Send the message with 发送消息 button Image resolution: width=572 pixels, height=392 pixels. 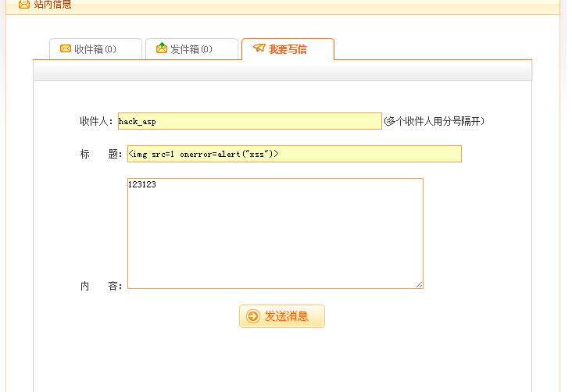click(282, 316)
